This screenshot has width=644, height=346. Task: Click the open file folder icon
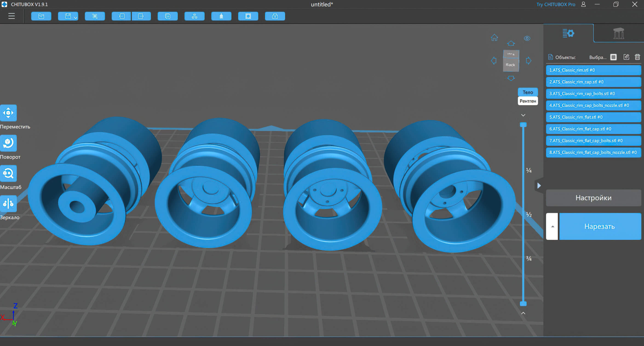coord(41,16)
